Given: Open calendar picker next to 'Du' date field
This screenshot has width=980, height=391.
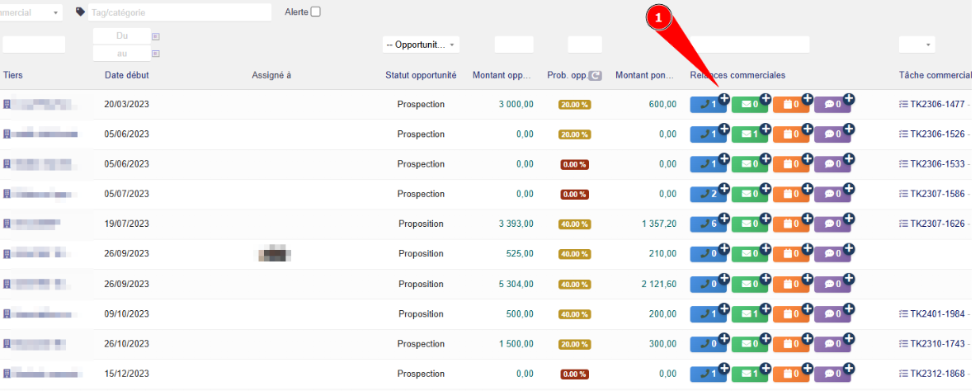Looking at the screenshot, I should pyautogui.click(x=155, y=37).
